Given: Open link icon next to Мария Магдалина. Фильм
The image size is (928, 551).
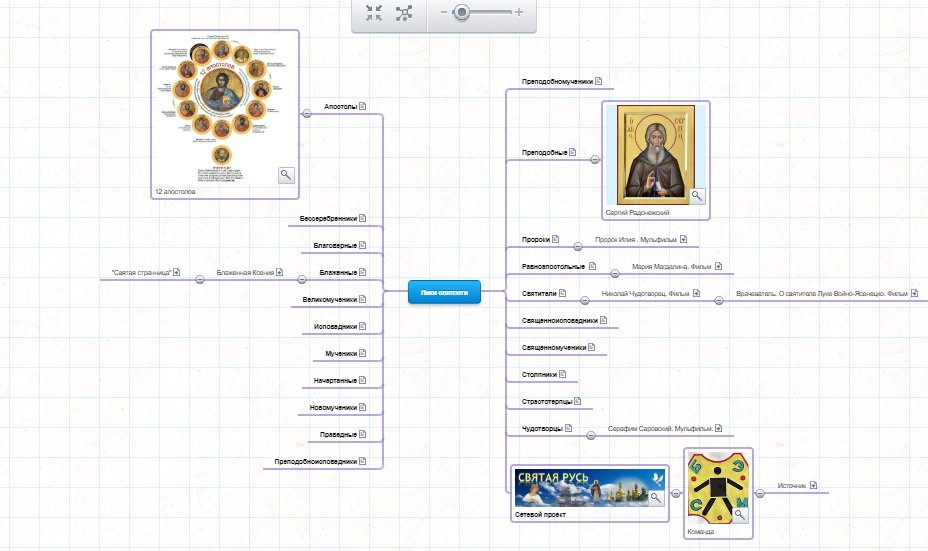Looking at the screenshot, I should [x=718, y=267].
